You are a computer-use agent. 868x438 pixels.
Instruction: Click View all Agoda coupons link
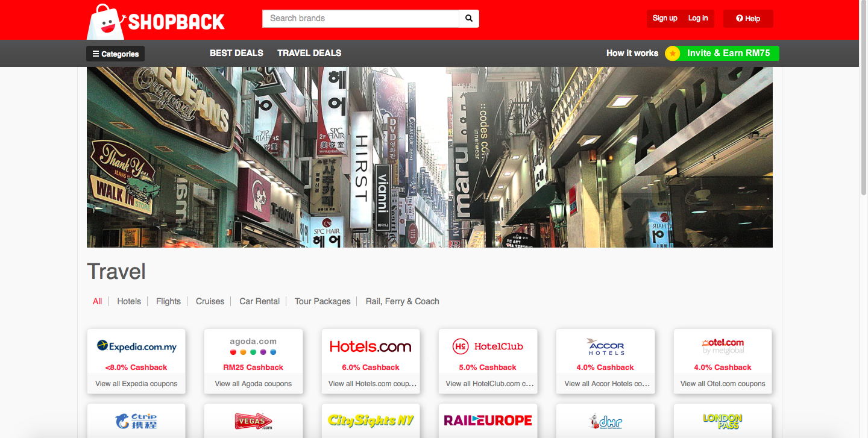(x=253, y=384)
